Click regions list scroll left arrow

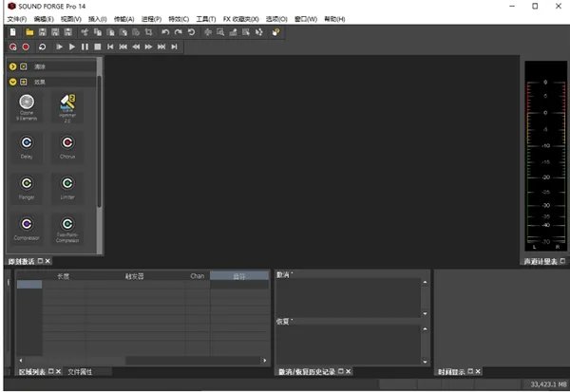(21, 361)
